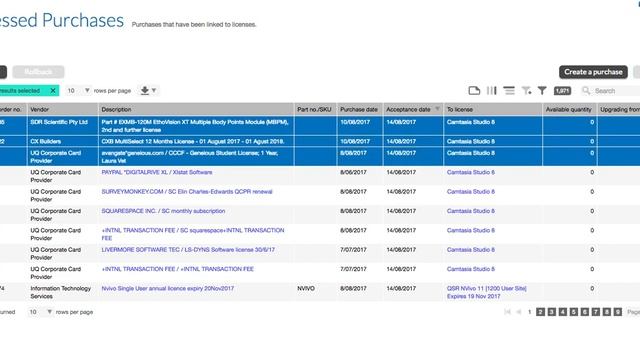
Task: Click the download export icon
Action: click(144, 91)
